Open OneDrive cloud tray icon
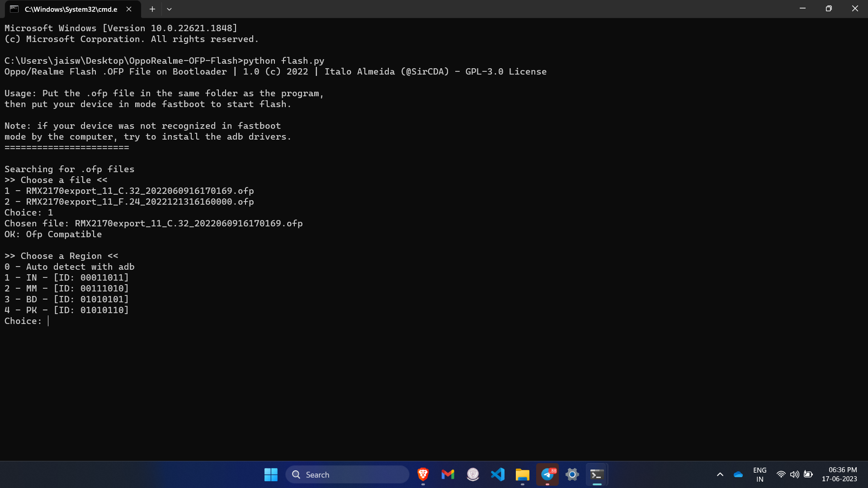Screen dimensions: 868x488 738,474
